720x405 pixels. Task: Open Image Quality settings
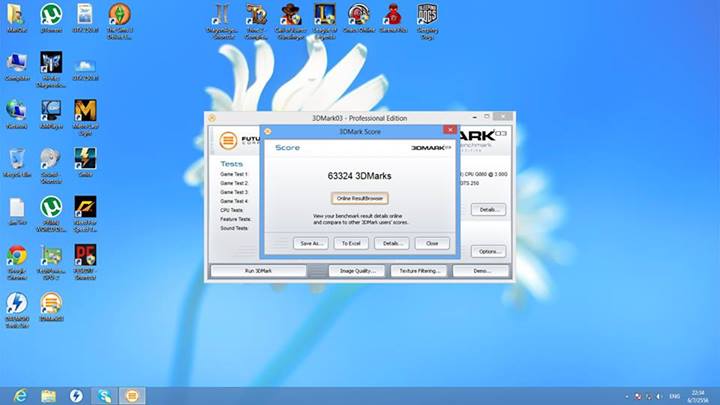(x=357, y=271)
